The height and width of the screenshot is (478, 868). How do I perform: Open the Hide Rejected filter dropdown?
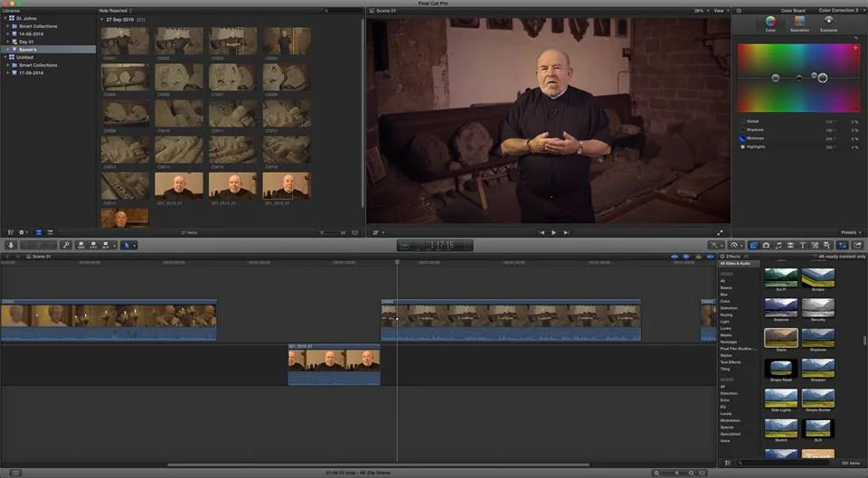(115, 11)
